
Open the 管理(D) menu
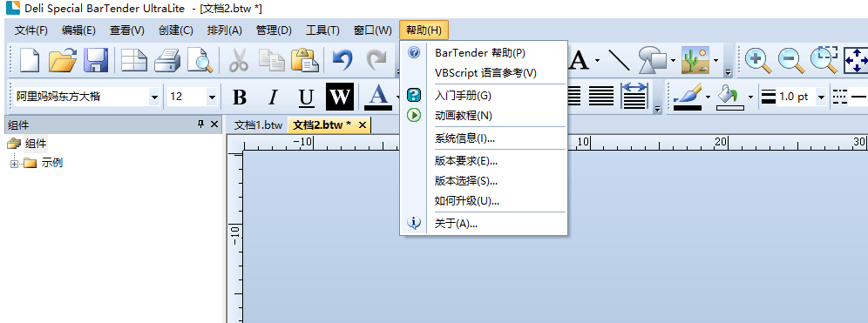click(x=274, y=30)
